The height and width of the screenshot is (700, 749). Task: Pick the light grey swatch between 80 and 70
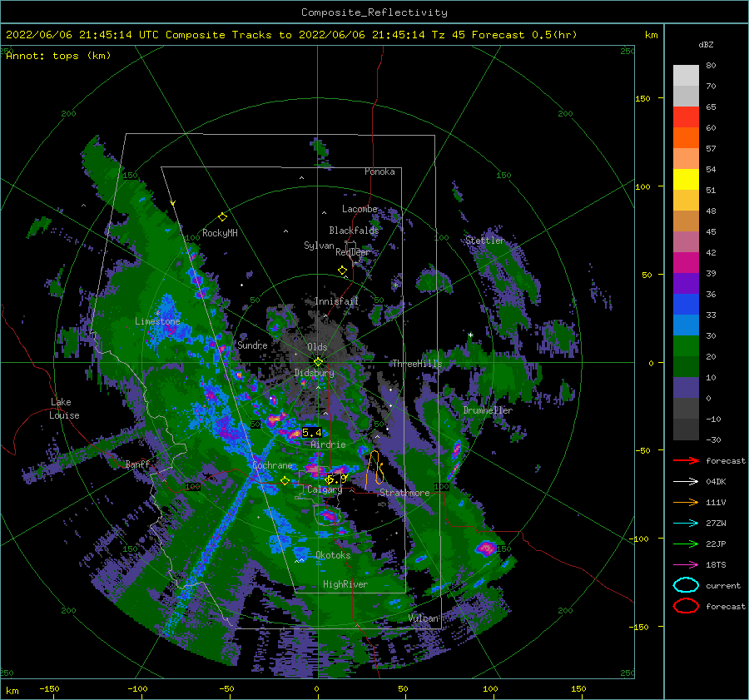[x=686, y=76]
